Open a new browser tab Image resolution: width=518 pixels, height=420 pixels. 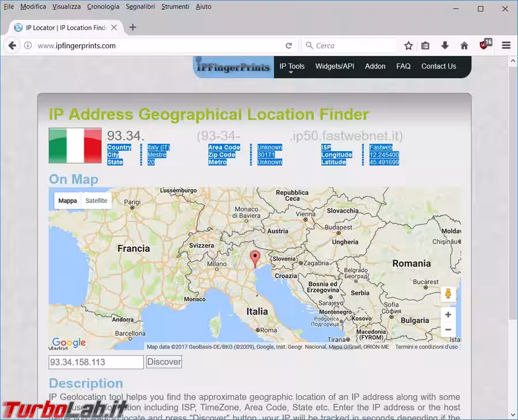[x=133, y=27]
